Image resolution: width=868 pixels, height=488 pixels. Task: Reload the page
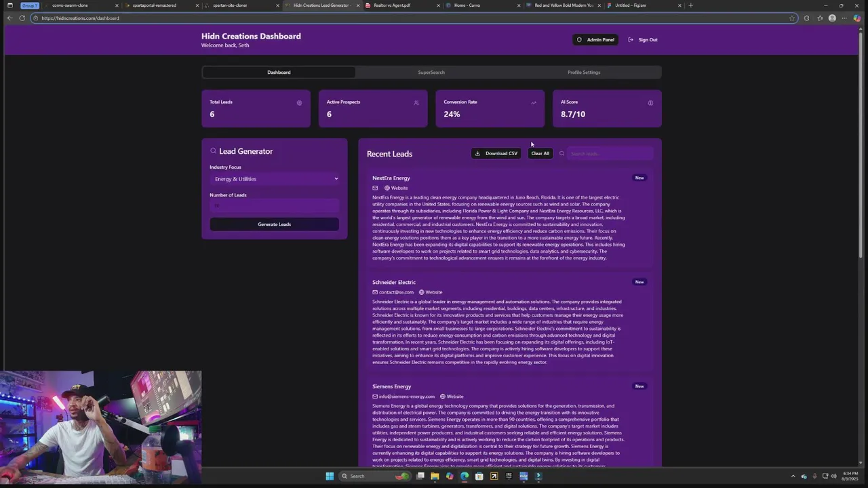(22, 18)
